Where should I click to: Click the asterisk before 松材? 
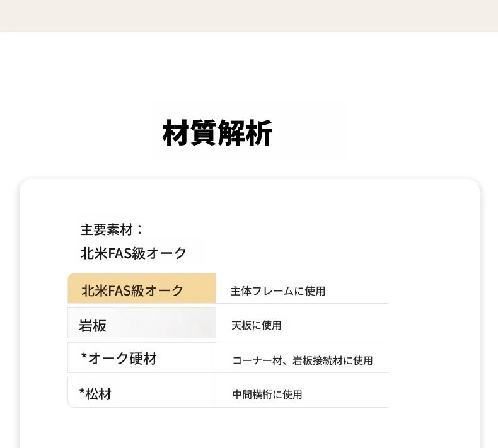click(x=82, y=392)
